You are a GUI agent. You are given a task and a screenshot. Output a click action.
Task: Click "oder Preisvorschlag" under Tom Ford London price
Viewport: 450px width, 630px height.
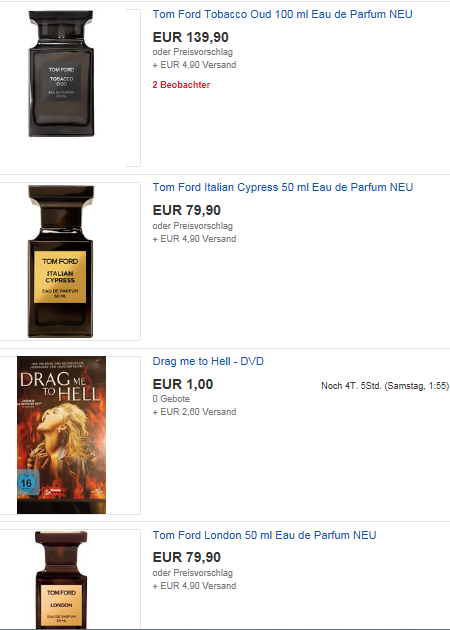[x=192, y=573]
